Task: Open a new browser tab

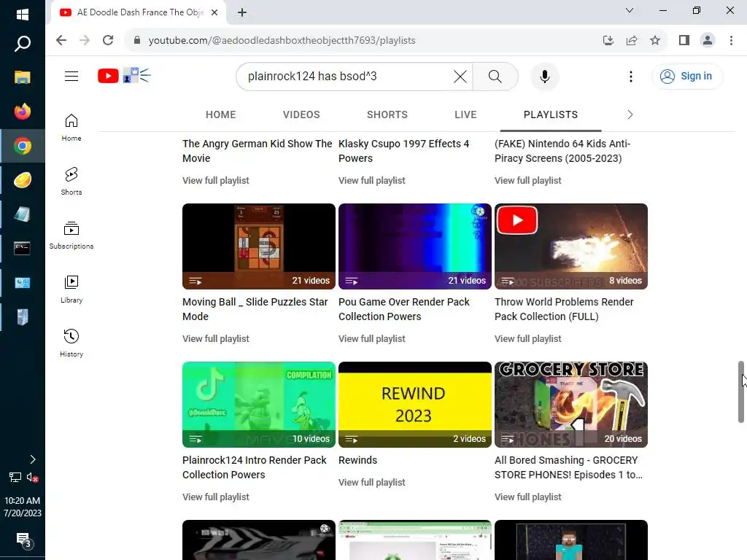Action: tap(242, 12)
